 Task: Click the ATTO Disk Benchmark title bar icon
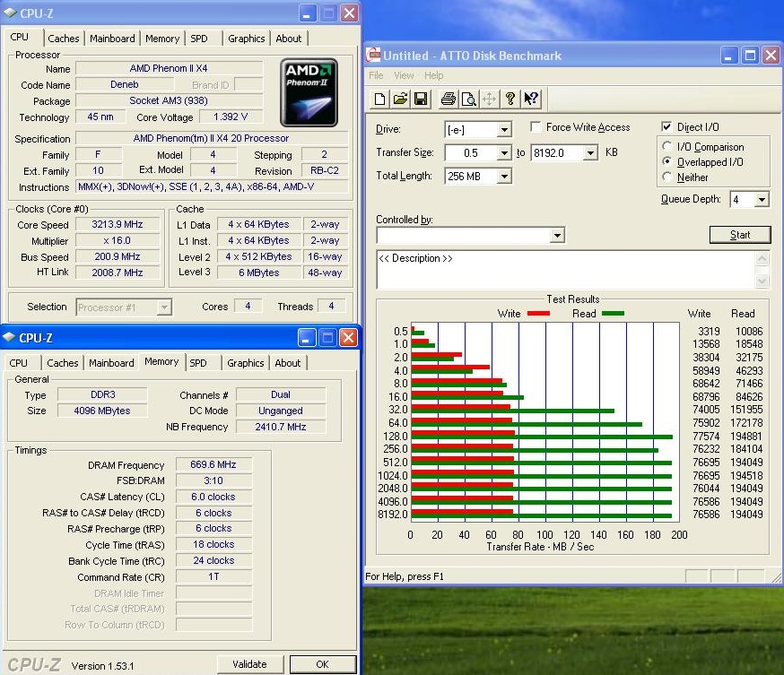[373, 55]
